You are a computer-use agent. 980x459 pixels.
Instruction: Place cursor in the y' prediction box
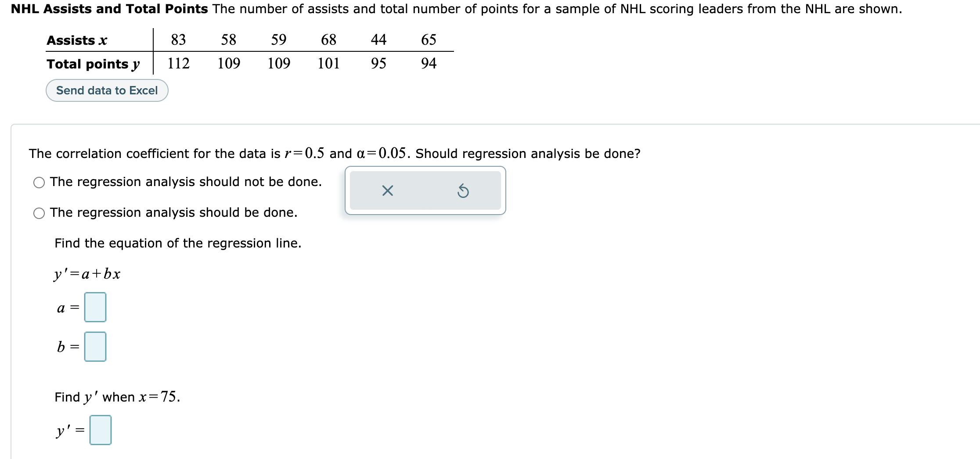pyautogui.click(x=101, y=430)
